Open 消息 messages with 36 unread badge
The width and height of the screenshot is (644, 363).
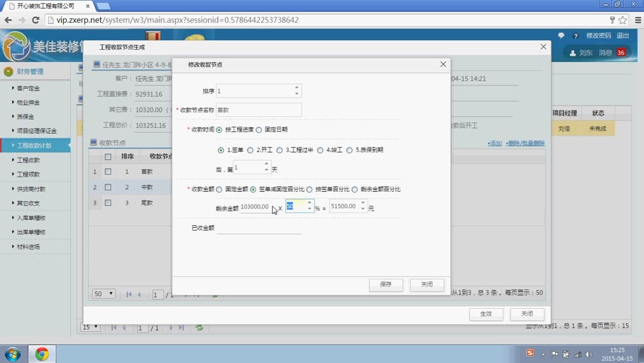pos(608,53)
